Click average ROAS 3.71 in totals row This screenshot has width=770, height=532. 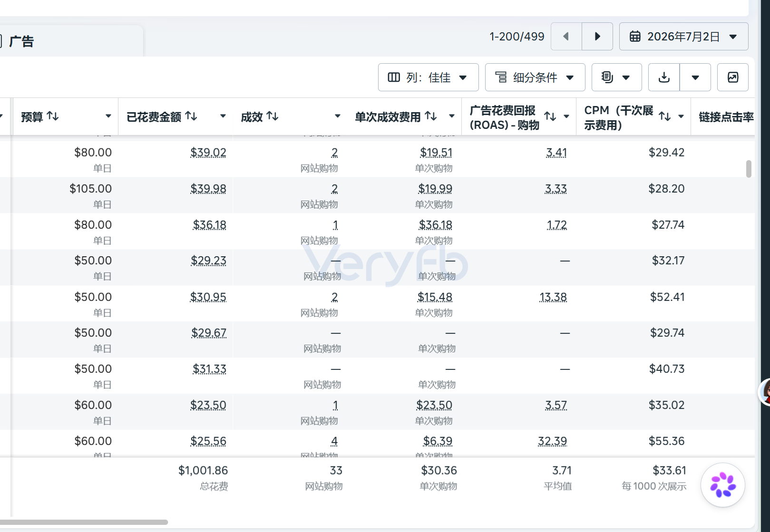pyautogui.click(x=562, y=471)
